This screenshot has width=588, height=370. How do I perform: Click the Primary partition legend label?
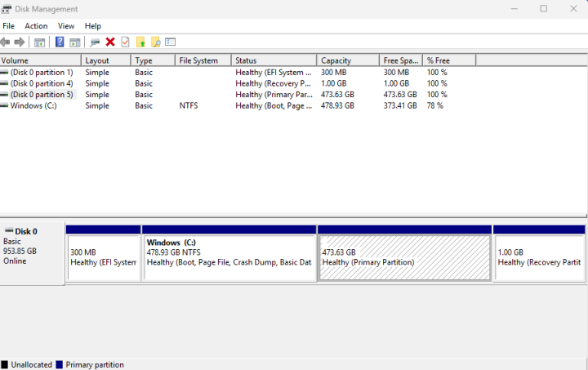pyautogui.click(x=95, y=365)
